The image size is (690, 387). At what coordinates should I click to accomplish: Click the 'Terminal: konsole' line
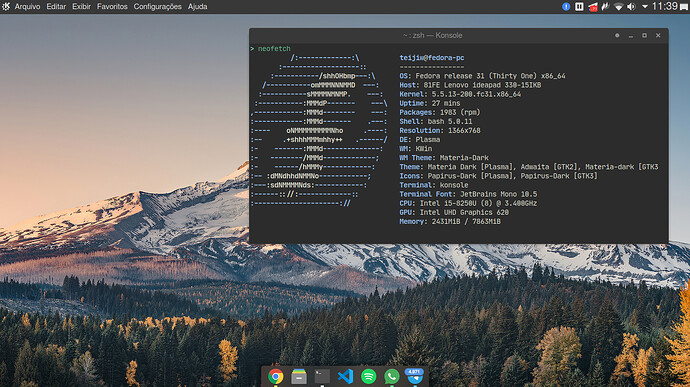(434, 185)
